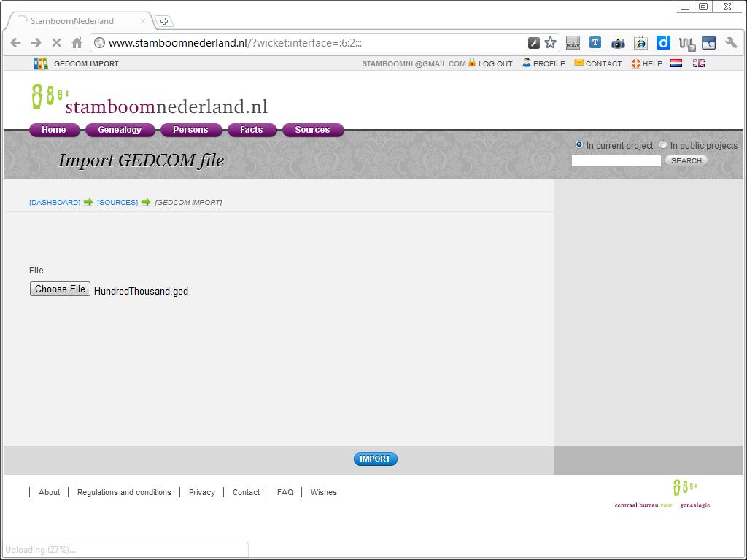This screenshot has width=747, height=560.
Task: Click the SEARCH button
Action: click(x=686, y=161)
